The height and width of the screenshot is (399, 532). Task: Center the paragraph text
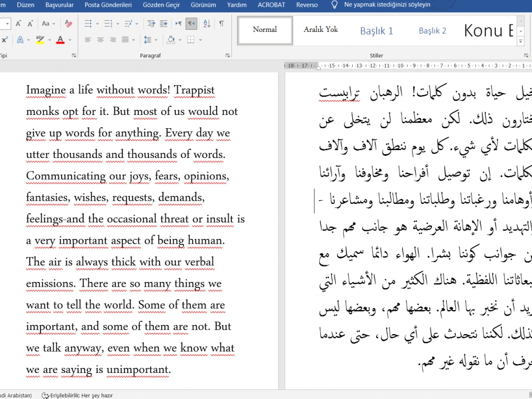[100, 40]
